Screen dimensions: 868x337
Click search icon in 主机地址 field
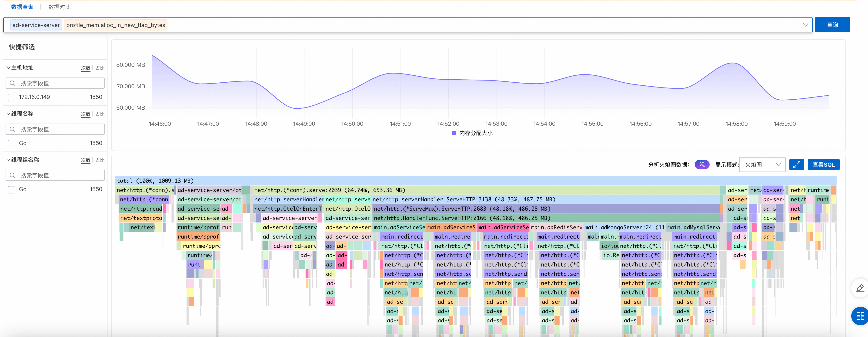click(13, 83)
